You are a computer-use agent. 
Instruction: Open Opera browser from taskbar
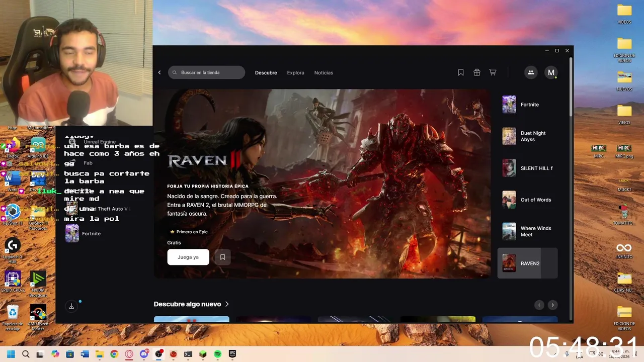129,354
